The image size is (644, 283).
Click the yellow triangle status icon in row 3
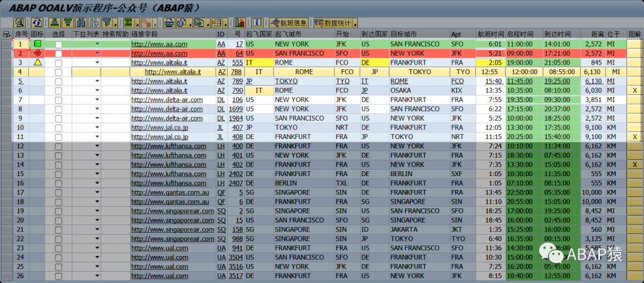38,62
